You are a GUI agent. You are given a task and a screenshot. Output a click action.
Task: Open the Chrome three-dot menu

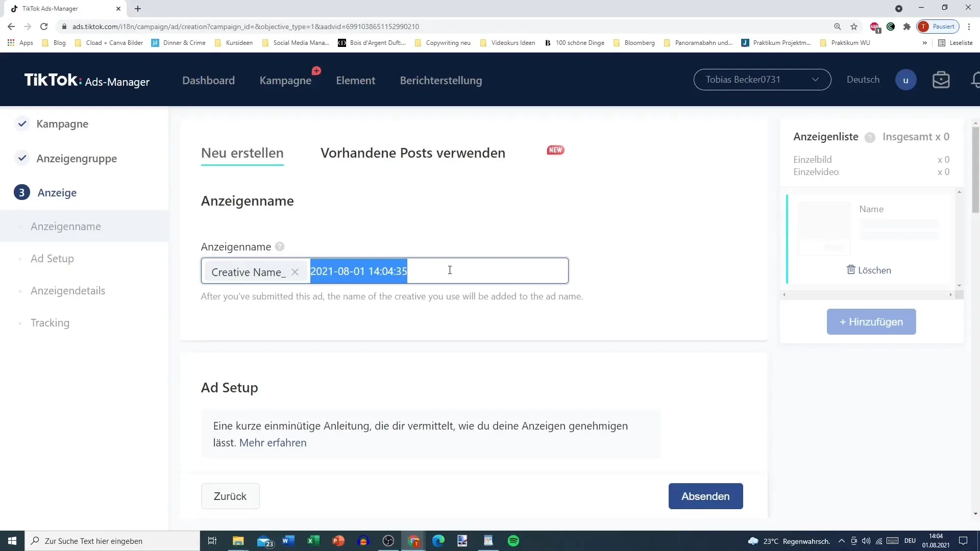click(x=969, y=27)
